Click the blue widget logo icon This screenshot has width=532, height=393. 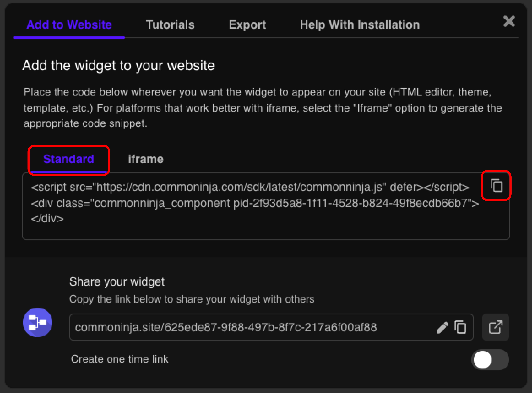pyautogui.click(x=38, y=322)
